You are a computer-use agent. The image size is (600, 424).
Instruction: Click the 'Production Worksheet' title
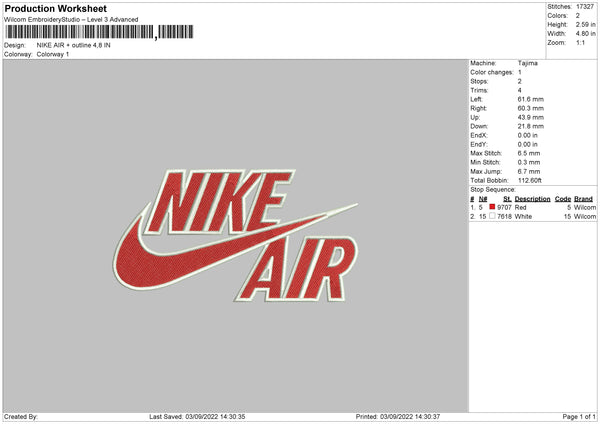point(55,8)
